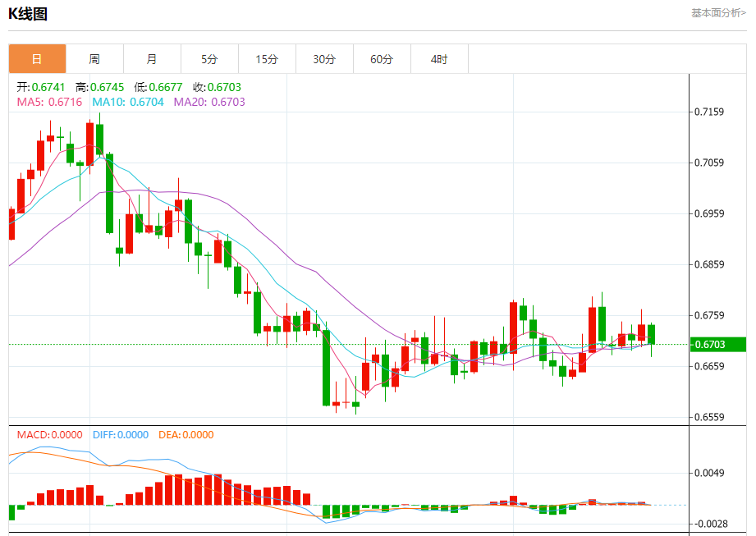Switch to the 周 weekly tab
The height and width of the screenshot is (536, 756).
(x=94, y=59)
